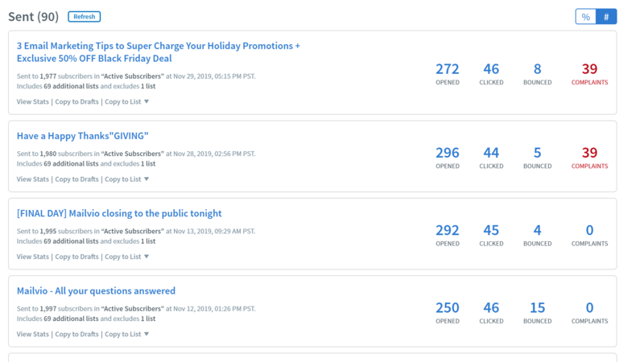Open [FINAL DAY] Mailvio closing email
The height and width of the screenshot is (362, 644).
[119, 213]
